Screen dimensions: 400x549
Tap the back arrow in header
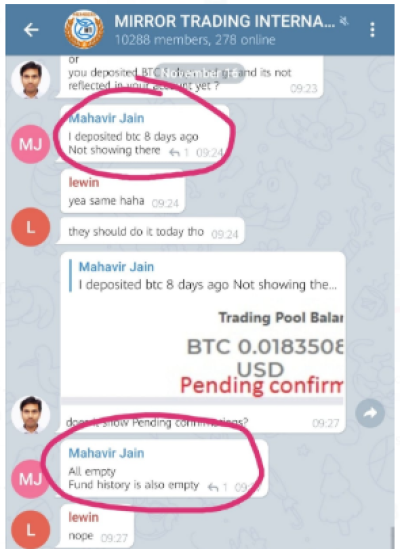pos(31,30)
